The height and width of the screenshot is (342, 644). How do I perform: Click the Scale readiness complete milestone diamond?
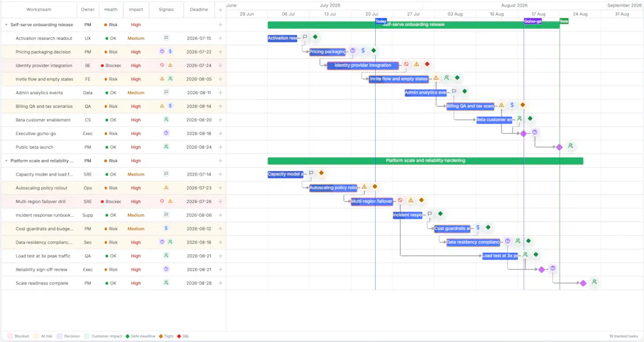(x=583, y=283)
